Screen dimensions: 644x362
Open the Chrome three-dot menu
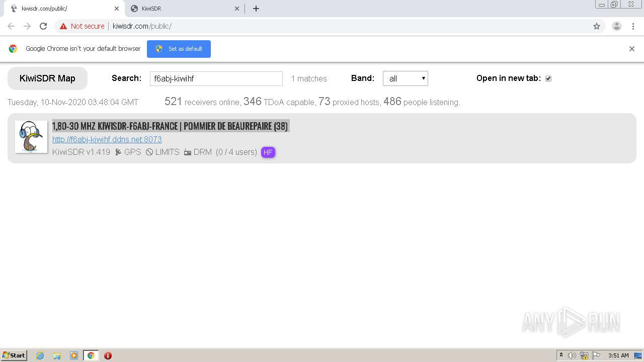tap(633, 26)
